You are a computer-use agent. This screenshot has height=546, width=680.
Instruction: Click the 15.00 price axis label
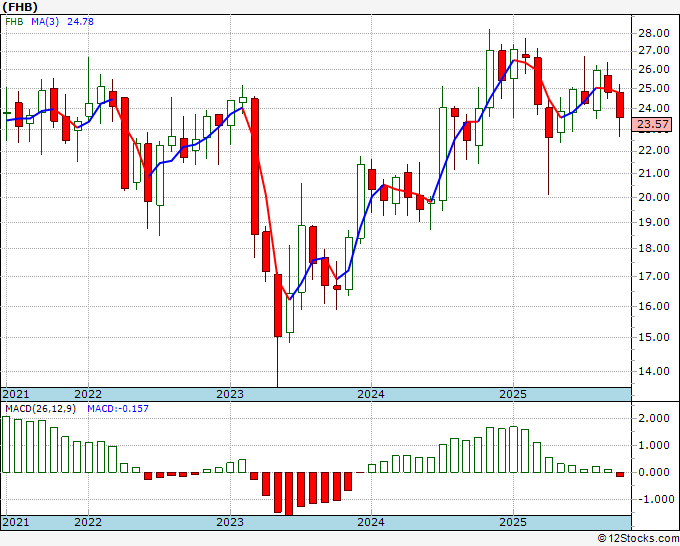(654, 337)
